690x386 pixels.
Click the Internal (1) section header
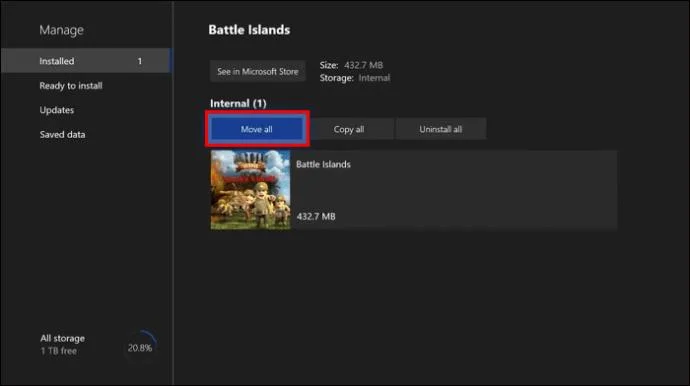click(x=238, y=103)
